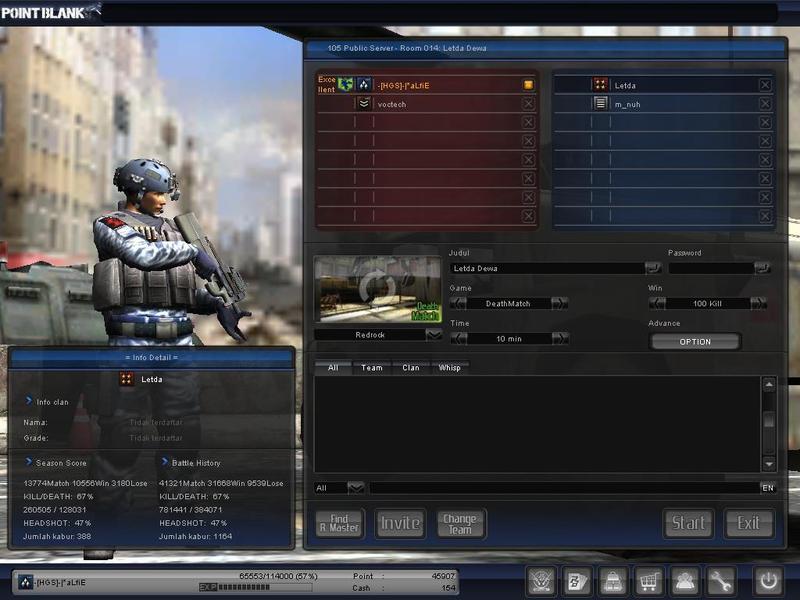
Task: Click the 10 min time value
Action: (509, 339)
